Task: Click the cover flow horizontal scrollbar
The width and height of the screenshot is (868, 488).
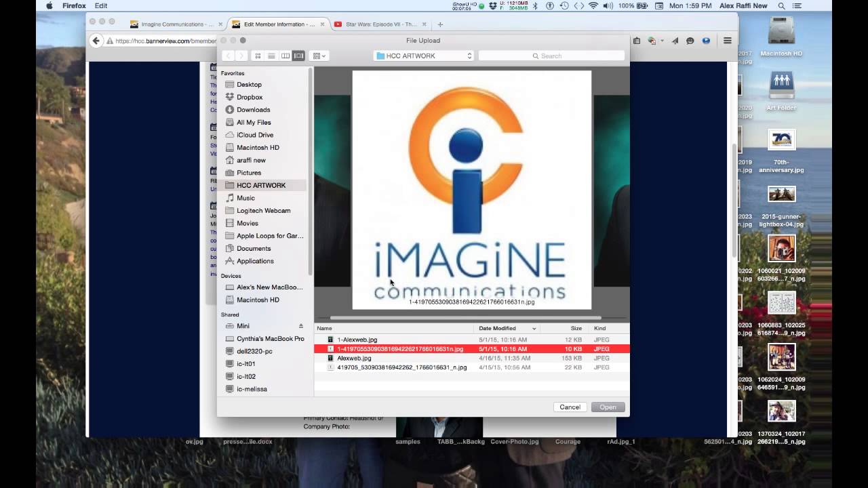Action: point(465,318)
